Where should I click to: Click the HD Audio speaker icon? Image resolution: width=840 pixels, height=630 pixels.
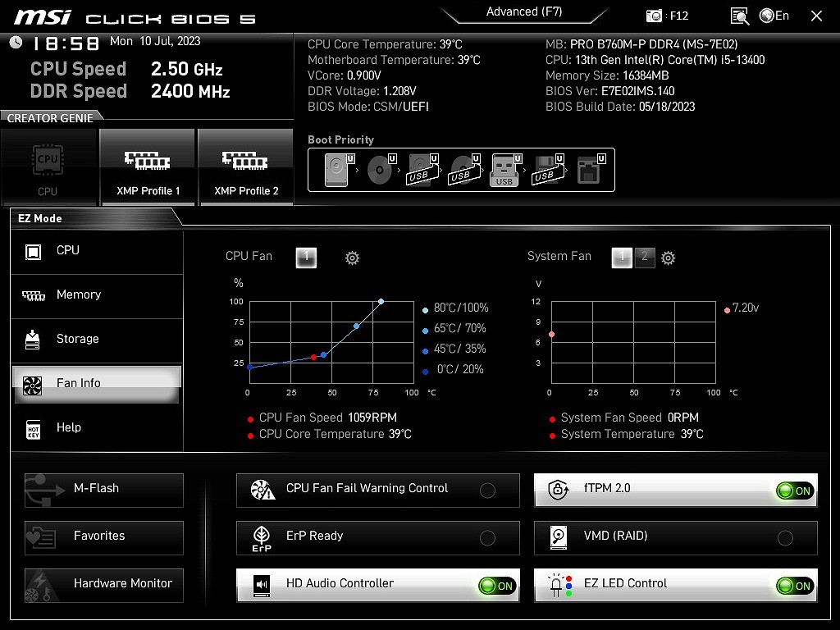pos(262,586)
